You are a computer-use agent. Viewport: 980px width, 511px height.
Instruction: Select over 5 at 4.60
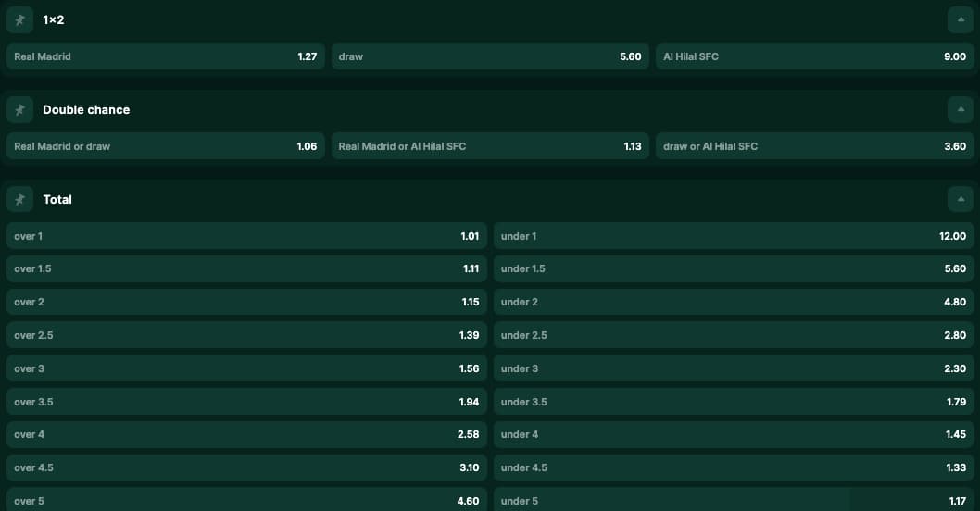click(247, 500)
